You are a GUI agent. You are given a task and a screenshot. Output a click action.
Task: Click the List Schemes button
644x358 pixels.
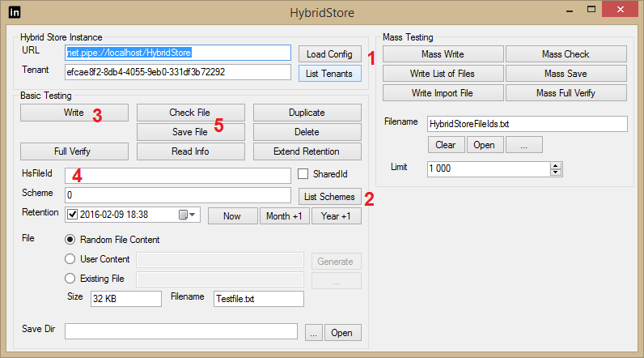pos(330,197)
